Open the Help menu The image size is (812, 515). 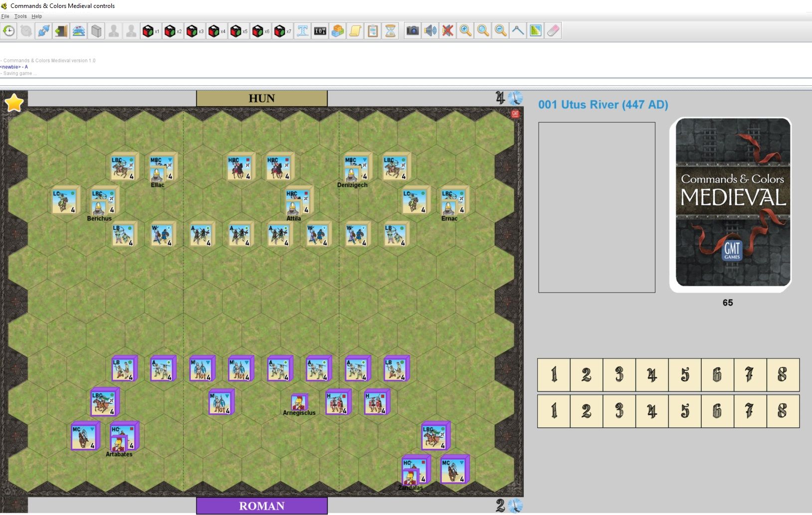37,16
